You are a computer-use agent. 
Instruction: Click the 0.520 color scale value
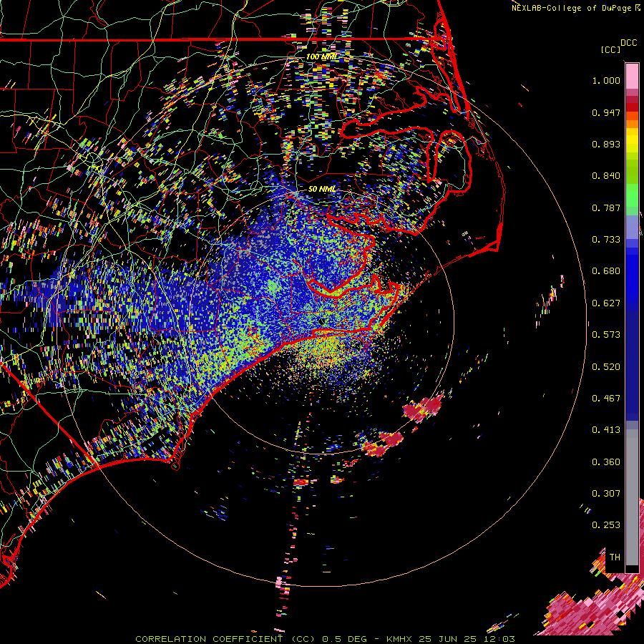[606, 367]
